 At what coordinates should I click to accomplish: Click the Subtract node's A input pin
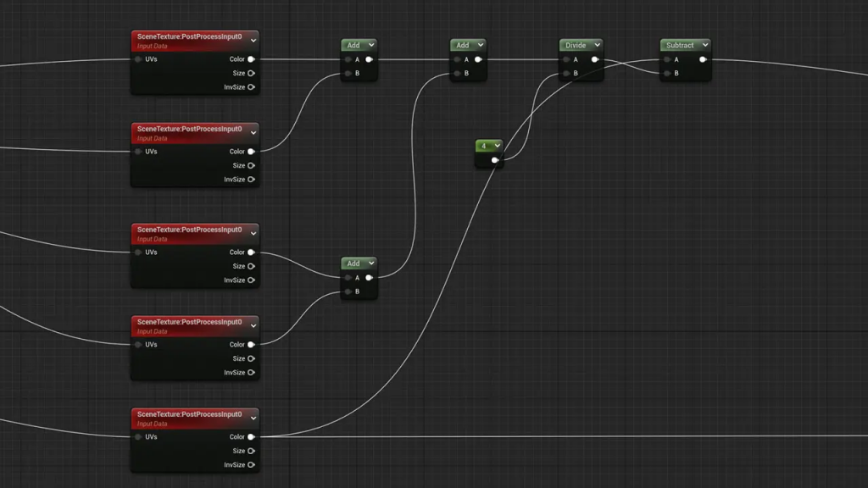[x=667, y=59]
